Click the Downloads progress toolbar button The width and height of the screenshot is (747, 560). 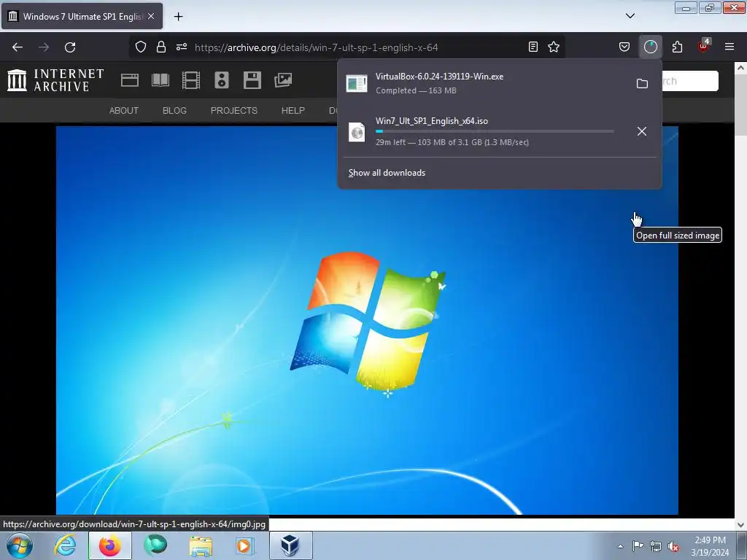(650, 47)
